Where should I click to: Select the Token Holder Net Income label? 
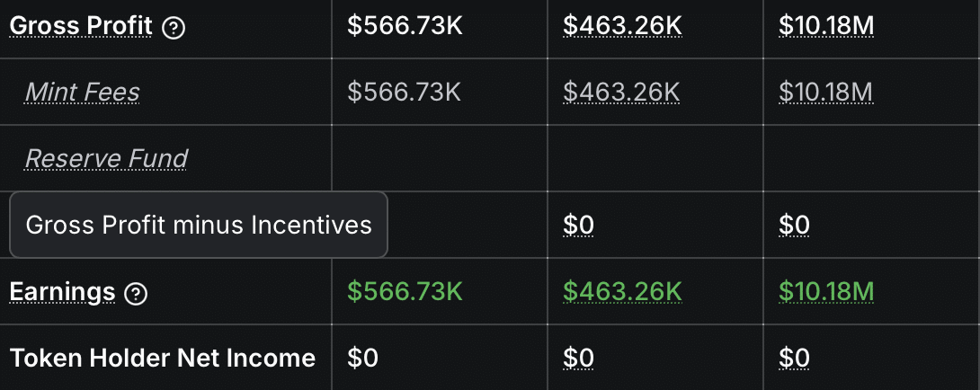(163, 359)
